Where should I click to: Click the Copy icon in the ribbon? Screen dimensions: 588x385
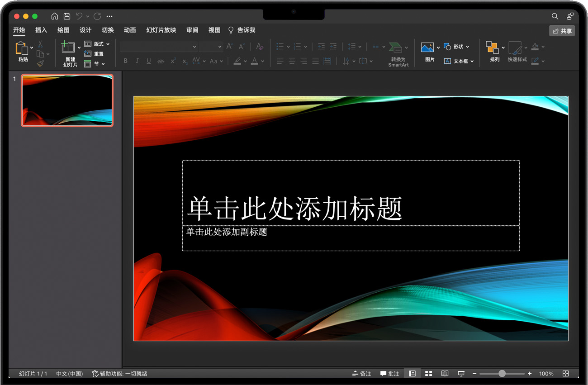(x=40, y=54)
